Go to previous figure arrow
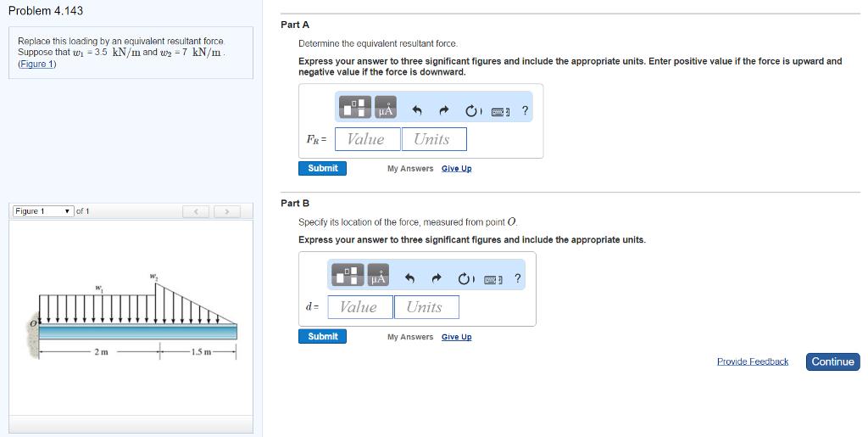The width and height of the screenshot is (868, 437). tap(196, 211)
